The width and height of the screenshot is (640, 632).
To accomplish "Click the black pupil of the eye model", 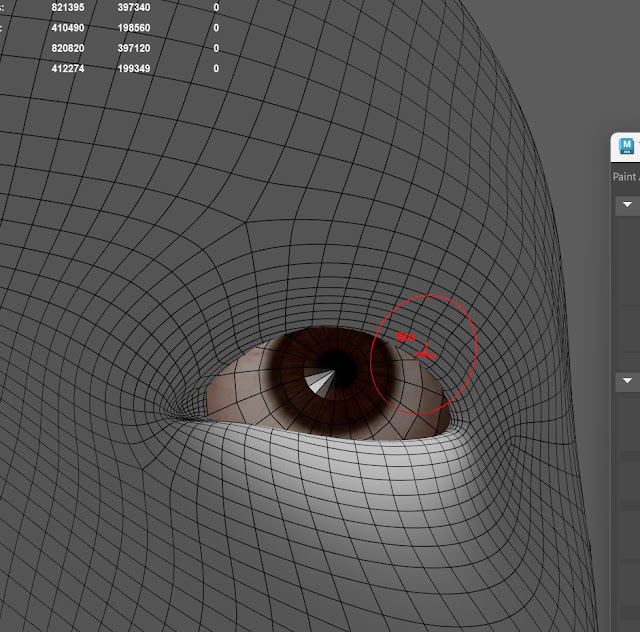I will [340, 369].
